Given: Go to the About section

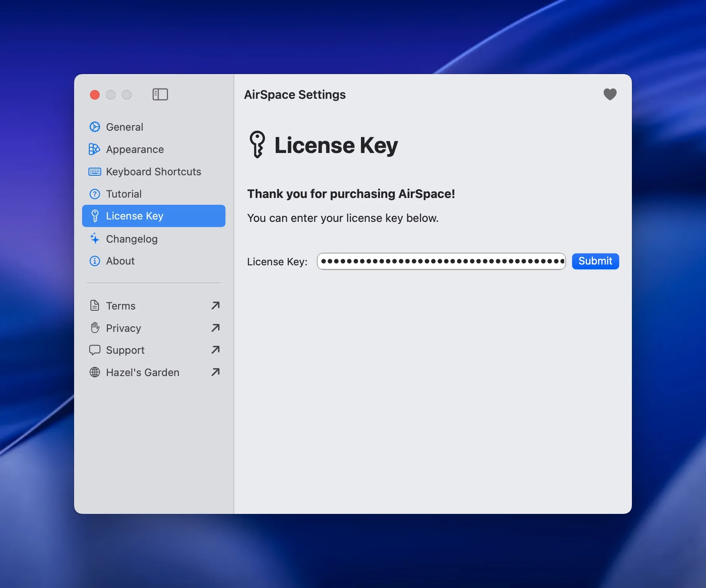Looking at the screenshot, I should tap(154, 261).
